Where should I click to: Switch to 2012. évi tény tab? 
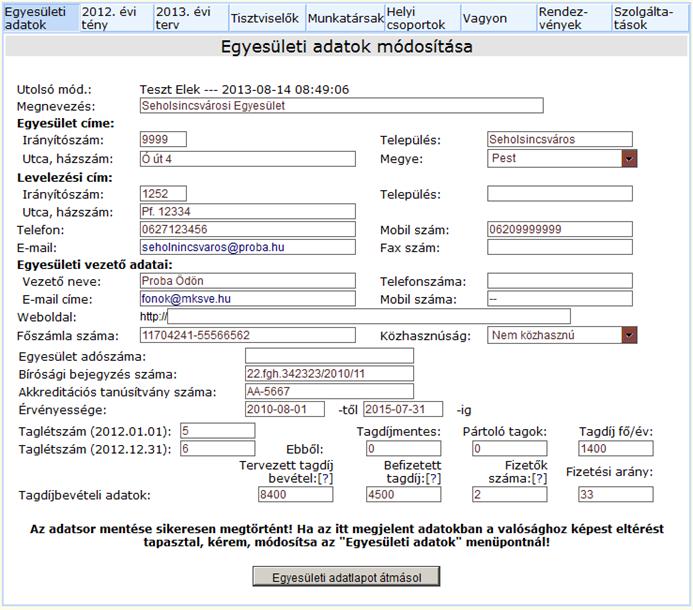(116, 18)
